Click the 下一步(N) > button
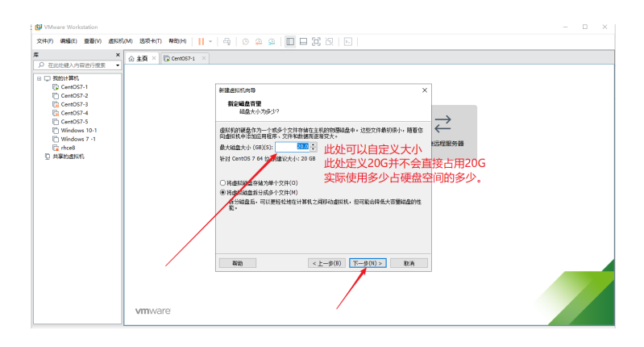The height and width of the screenshot is (347, 644). pyautogui.click(x=368, y=263)
